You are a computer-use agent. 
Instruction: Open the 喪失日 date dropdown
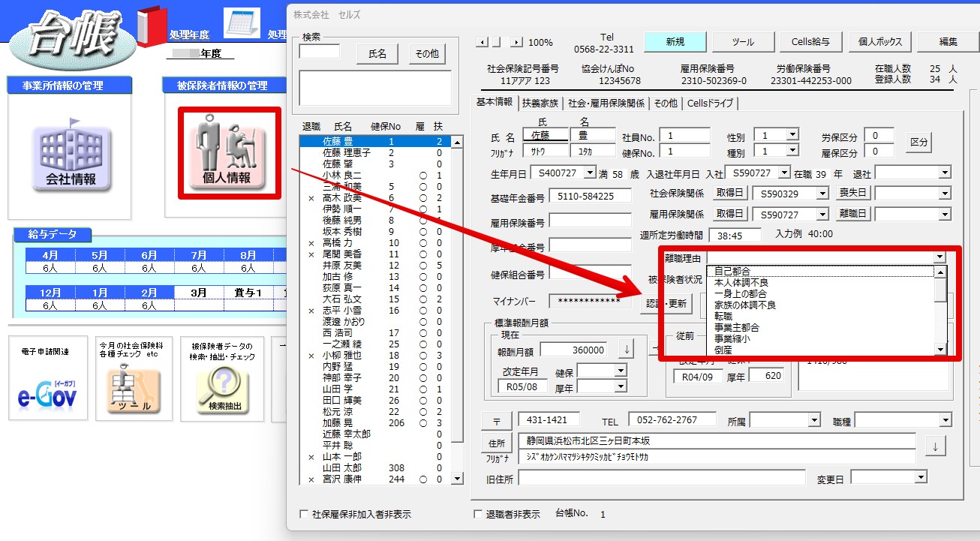click(x=945, y=193)
